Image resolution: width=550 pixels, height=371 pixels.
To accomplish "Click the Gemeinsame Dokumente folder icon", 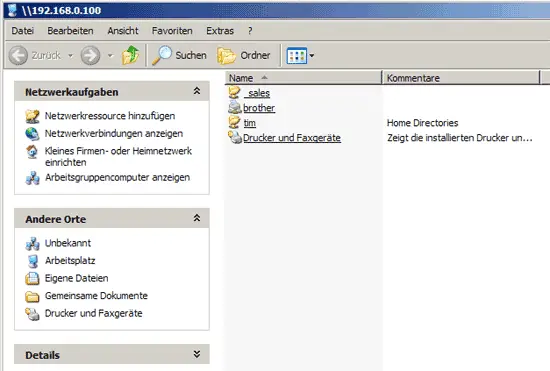I will pos(32,296).
